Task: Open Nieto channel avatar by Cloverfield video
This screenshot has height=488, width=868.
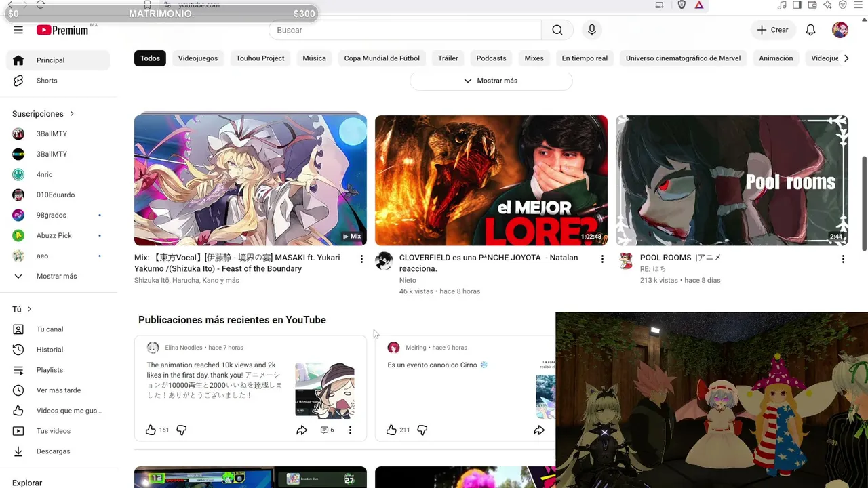Action: click(384, 261)
